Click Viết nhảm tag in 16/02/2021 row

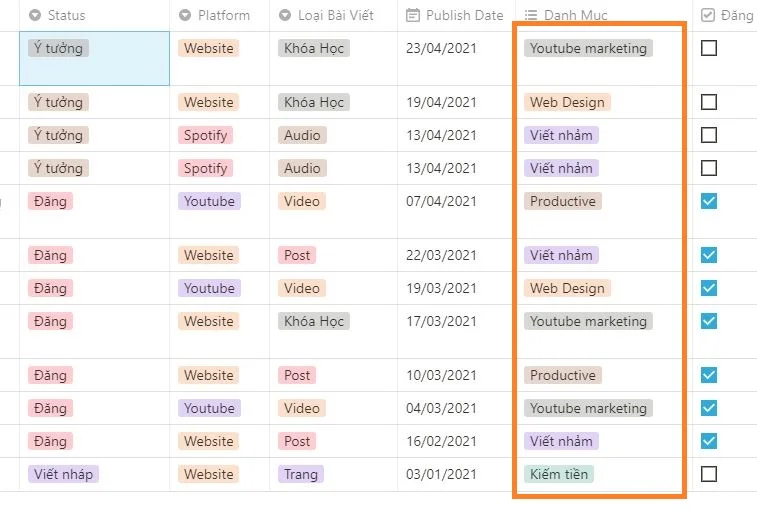(561, 441)
